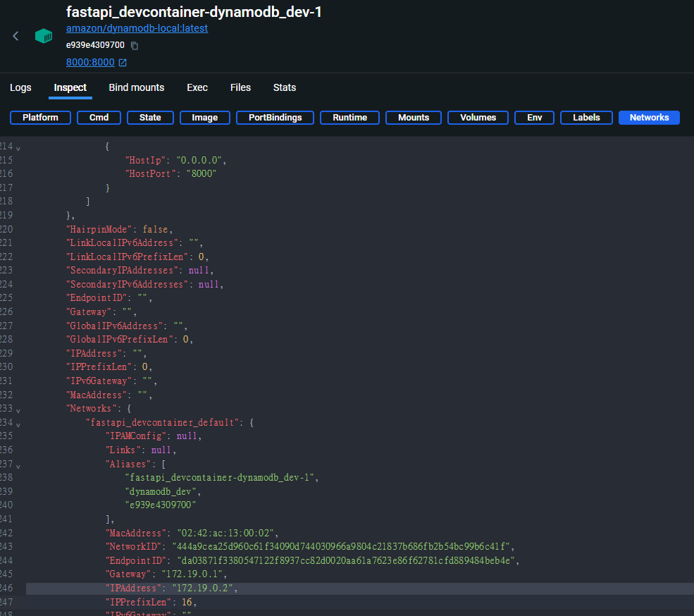
Task: Click the IPAddress value "172.19.0.2"
Action: tap(202, 589)
